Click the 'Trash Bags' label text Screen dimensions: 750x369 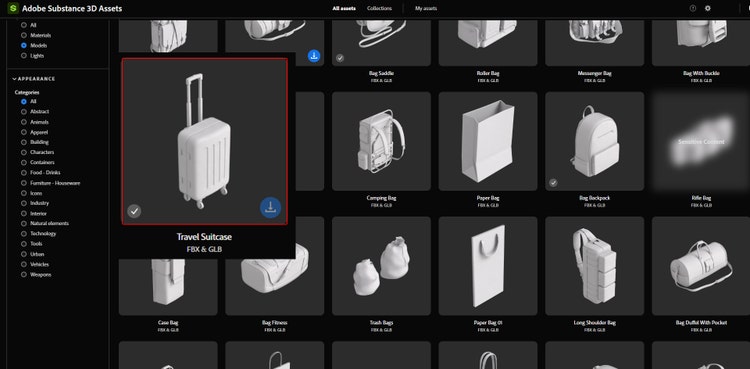pyautogui.click(x=381, y=323)
